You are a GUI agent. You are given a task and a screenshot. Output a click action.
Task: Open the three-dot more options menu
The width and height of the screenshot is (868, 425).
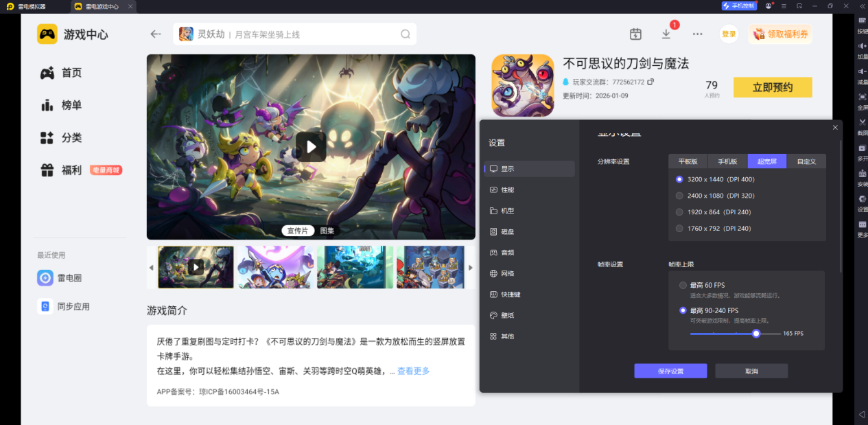pyautogui.click(x=697, y=34)
